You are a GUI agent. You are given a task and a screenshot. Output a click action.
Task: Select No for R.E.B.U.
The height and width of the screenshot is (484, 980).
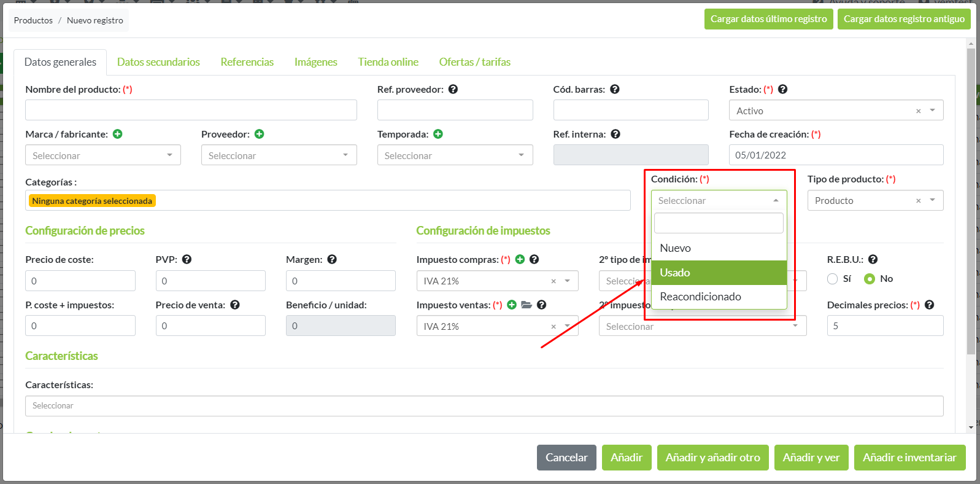coord(870,279)
